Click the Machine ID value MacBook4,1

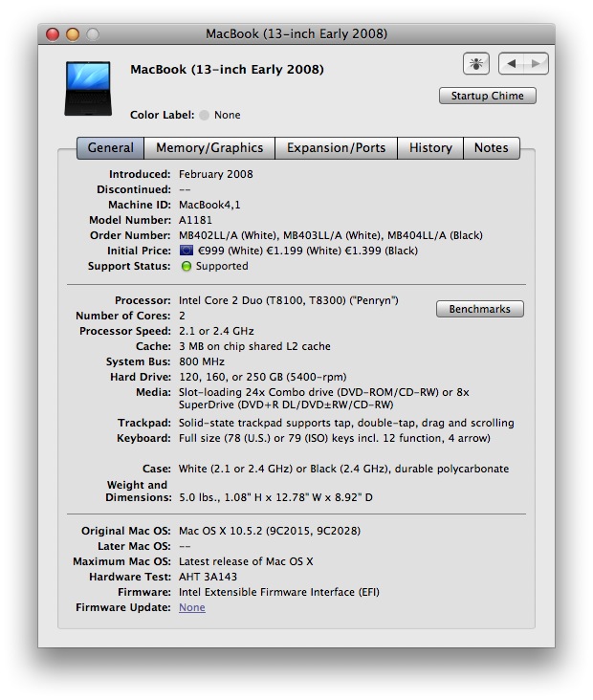tap(209, 205)
